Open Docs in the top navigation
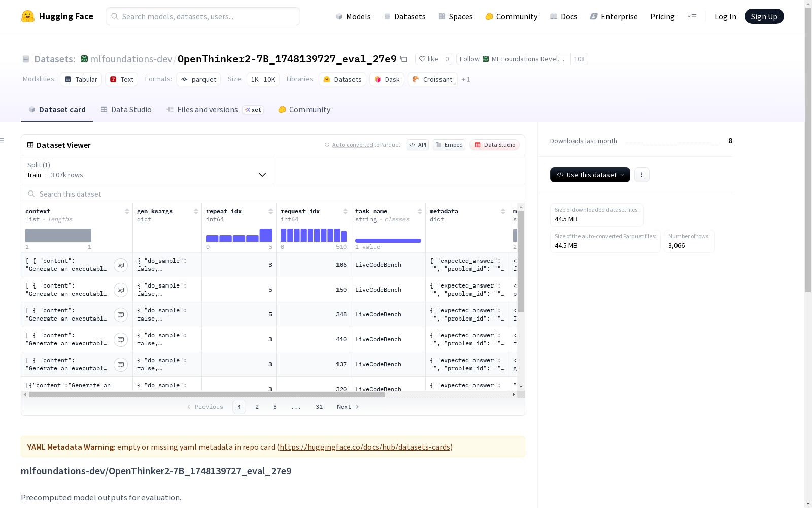This screenshot has height=508, width=812. 564,16
